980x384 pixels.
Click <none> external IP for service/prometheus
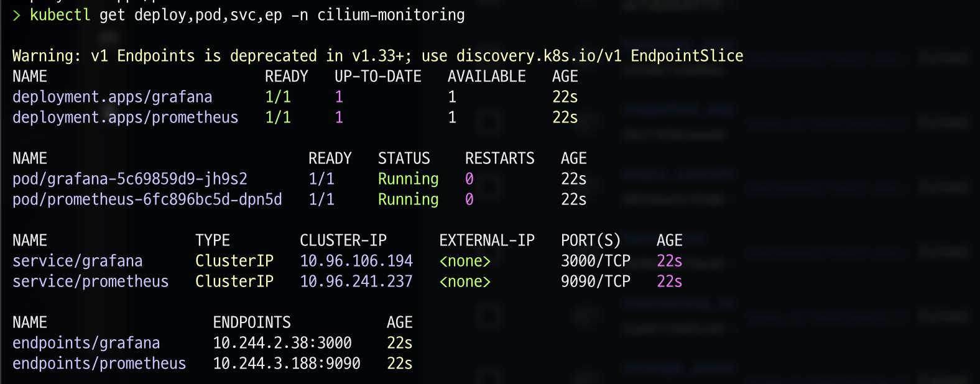click(465, 281)
